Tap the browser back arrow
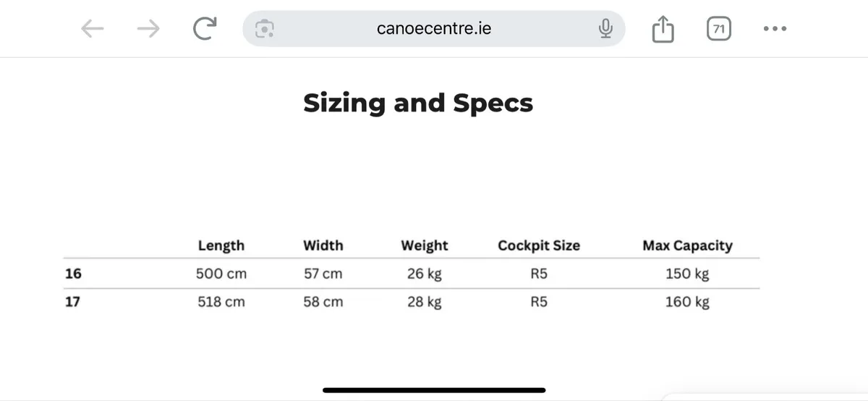 93,29
